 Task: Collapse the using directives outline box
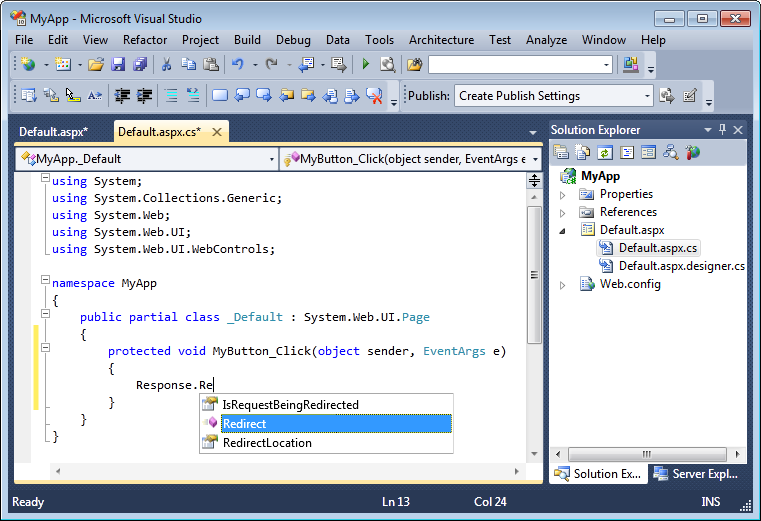pos(45,178)
